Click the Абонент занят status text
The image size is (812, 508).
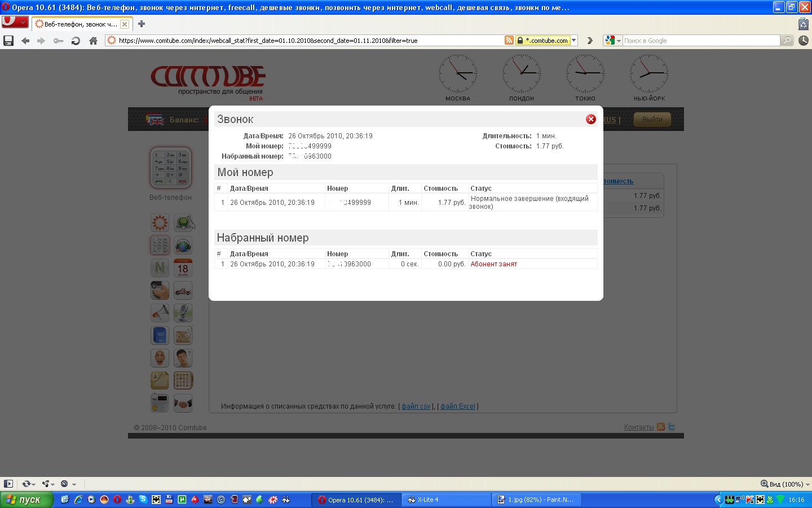(493, 264)
